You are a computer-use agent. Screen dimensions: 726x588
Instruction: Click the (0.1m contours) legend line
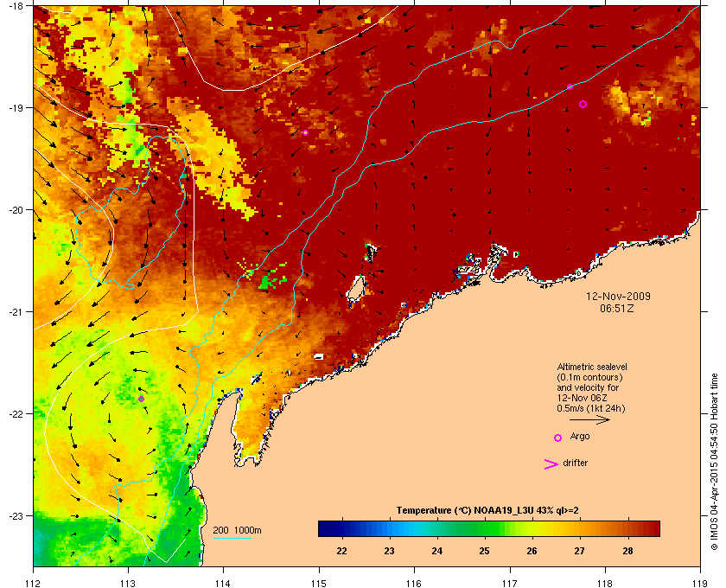click(x=589, y=377)
